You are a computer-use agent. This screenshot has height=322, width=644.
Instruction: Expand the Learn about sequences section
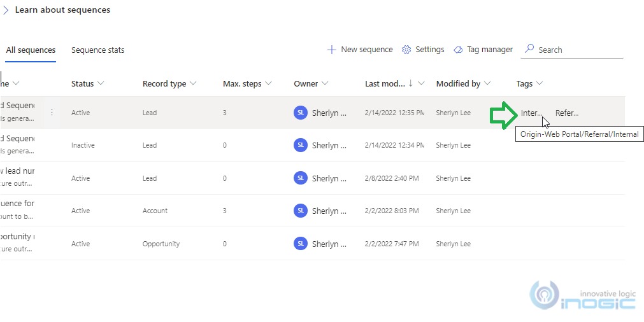6,10
